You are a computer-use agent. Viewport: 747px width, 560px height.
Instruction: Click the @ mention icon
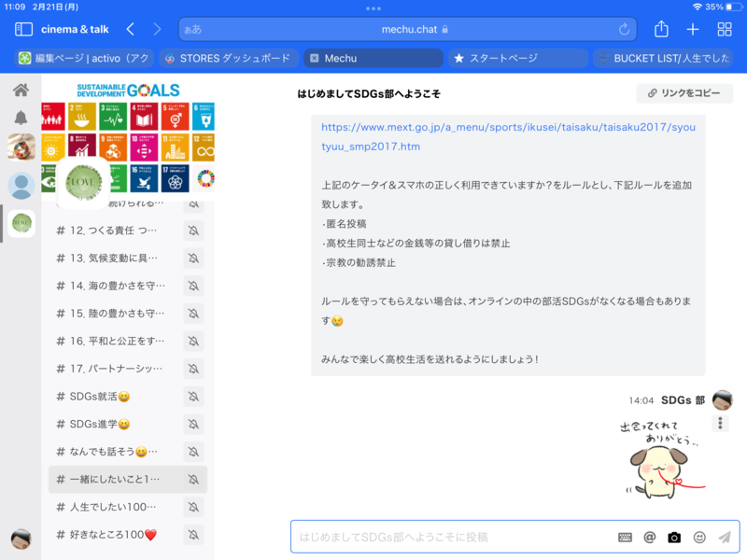click(650, 538)
